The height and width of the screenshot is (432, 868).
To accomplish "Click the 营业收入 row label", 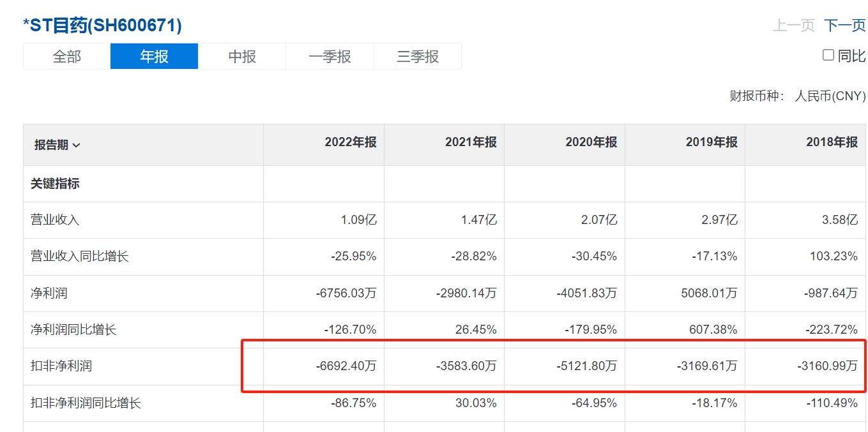I will 55,220.
